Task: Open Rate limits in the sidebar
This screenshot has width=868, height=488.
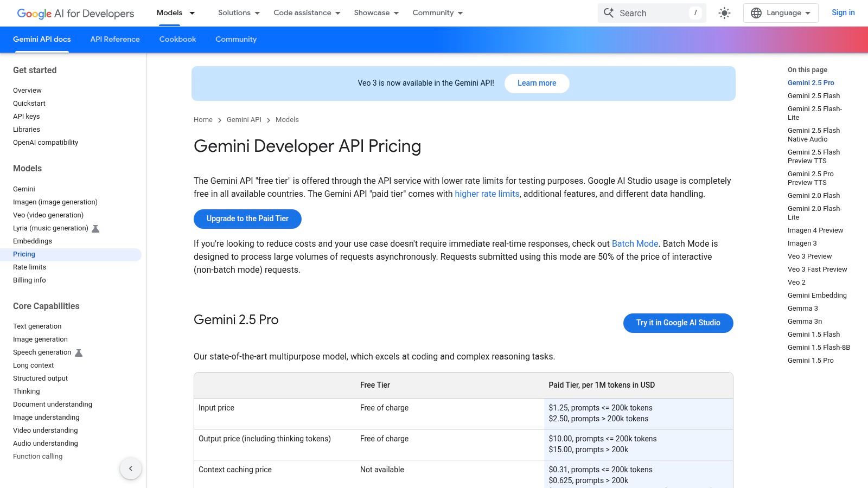Action: pos(29,267)
